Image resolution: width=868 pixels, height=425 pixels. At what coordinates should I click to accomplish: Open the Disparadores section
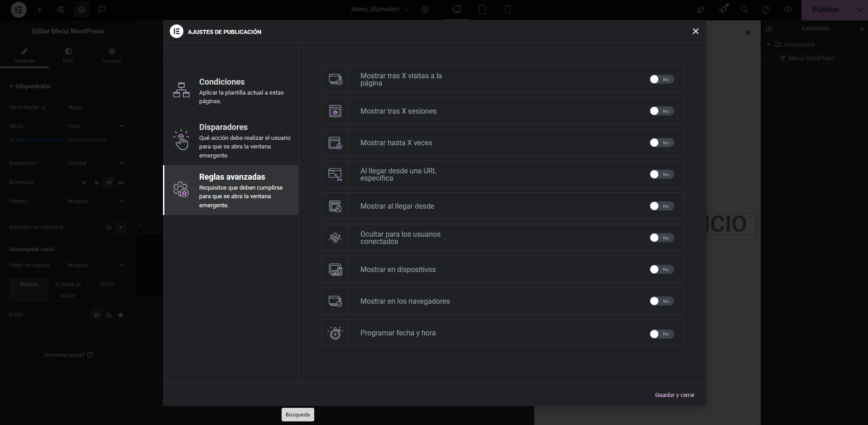pyautogui.click(x=230, y=140)
